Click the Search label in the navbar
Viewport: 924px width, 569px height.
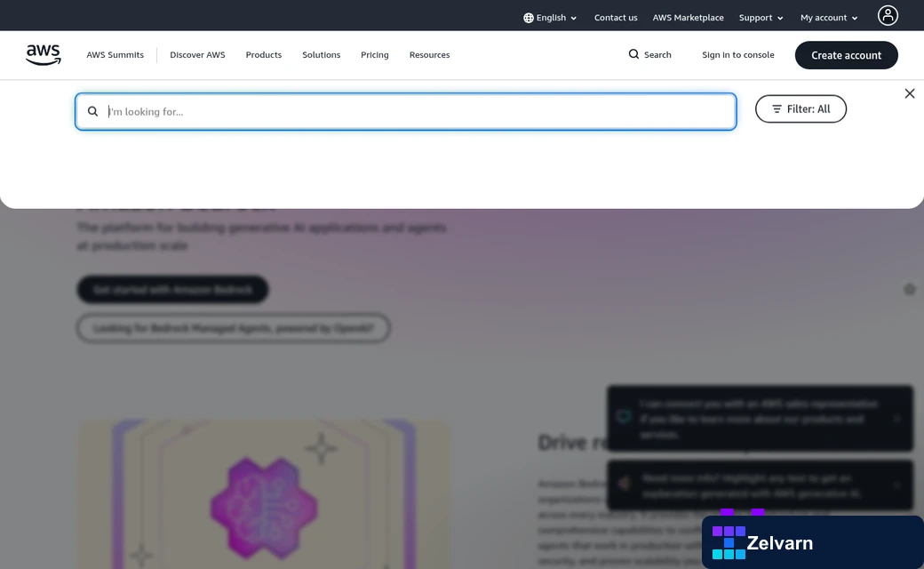657,55
